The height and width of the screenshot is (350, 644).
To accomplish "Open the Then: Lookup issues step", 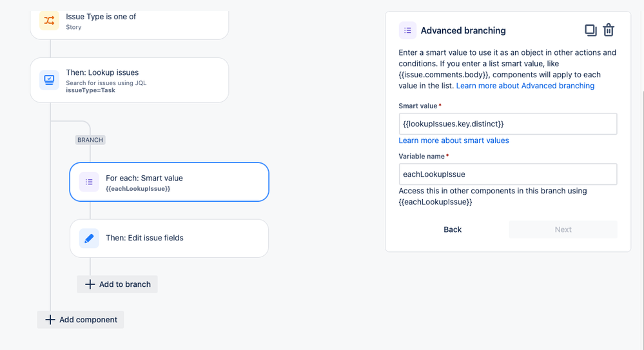I will 130,80.
